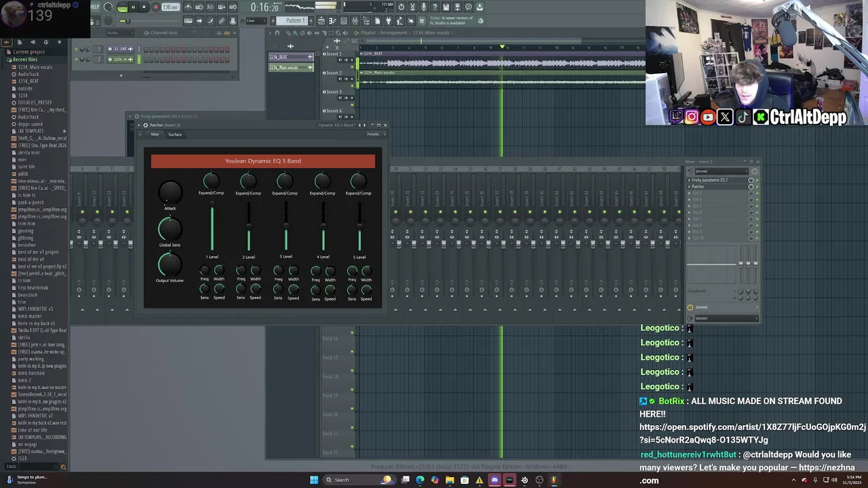
Task: Open the Audio filter dropdown in Channel rack
Action: [x=121, y=33]
